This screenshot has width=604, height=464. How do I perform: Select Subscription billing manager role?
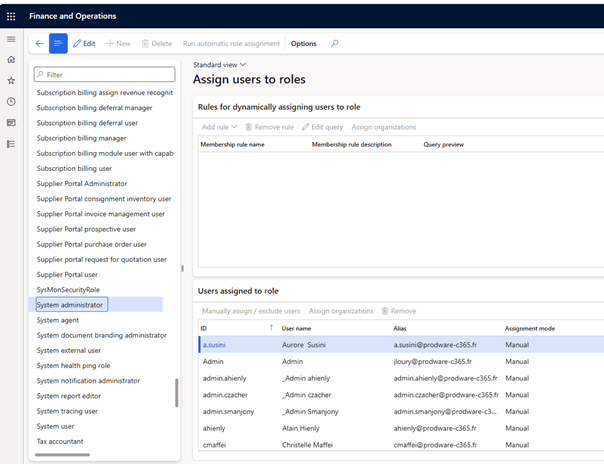pos(81,138)
